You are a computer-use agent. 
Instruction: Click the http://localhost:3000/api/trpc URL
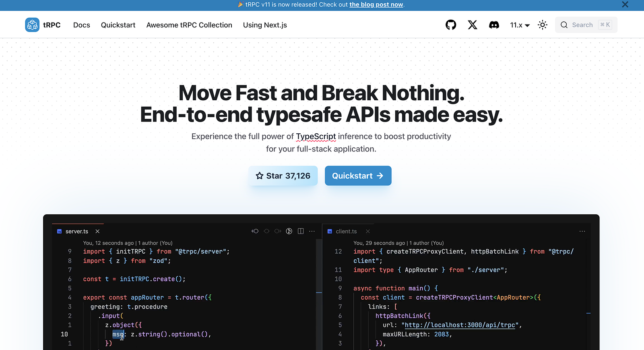tap(460, 325)
